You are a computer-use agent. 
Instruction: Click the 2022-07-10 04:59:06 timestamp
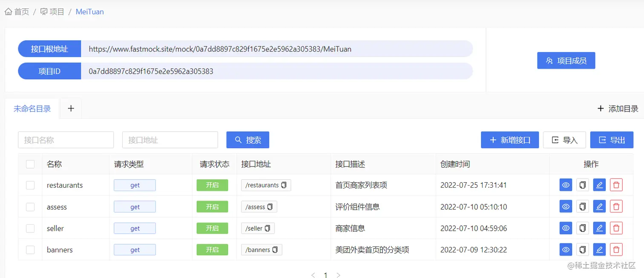point(474,228)
